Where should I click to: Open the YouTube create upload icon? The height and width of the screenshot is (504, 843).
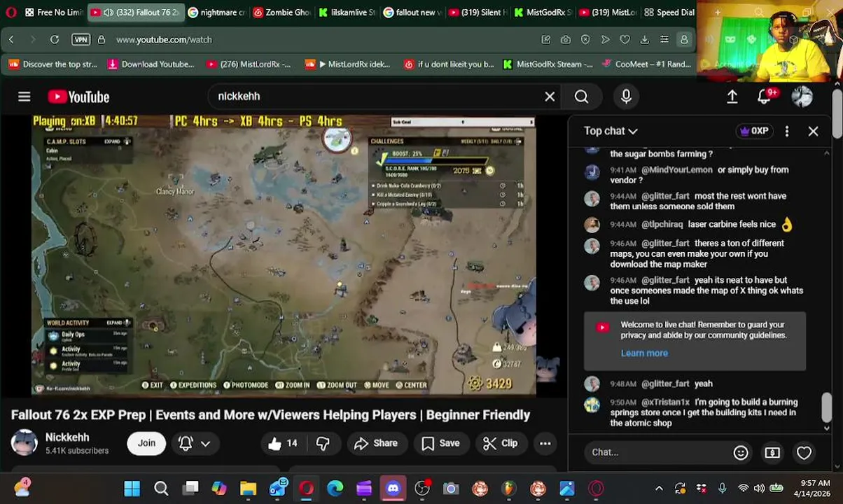732,97
